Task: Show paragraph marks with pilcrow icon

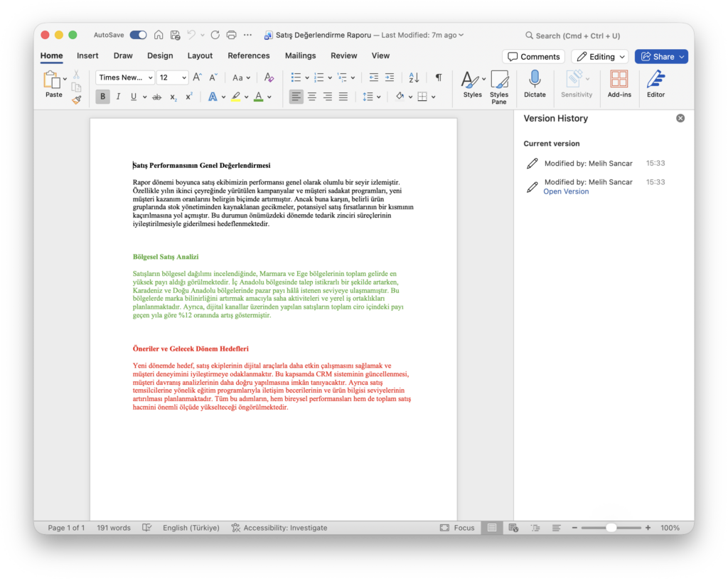Action: click(438, 77)
